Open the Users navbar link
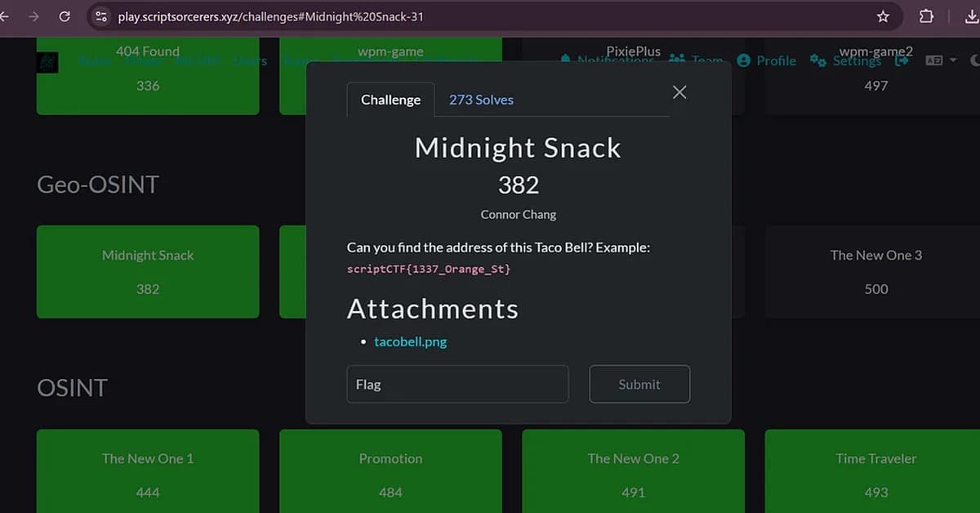The height and width of the screenshot is (513, 980). coord(250,60)
